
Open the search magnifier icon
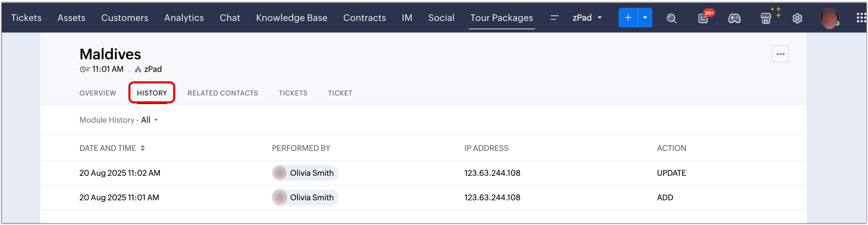671,18
